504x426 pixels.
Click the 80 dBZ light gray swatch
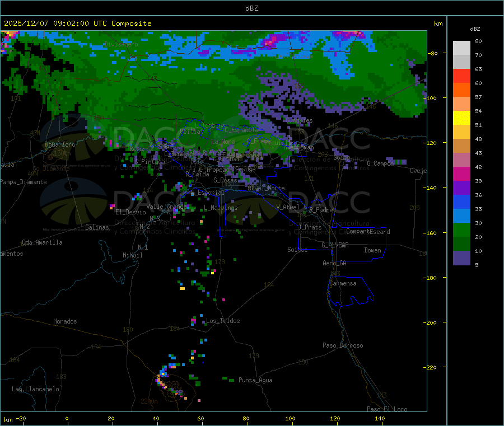[x=461, y=48]
